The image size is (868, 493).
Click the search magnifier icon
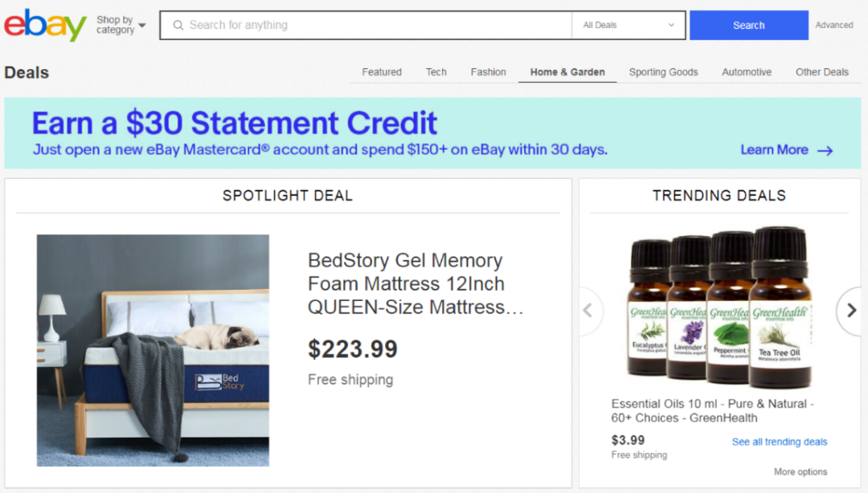point(178,25)
